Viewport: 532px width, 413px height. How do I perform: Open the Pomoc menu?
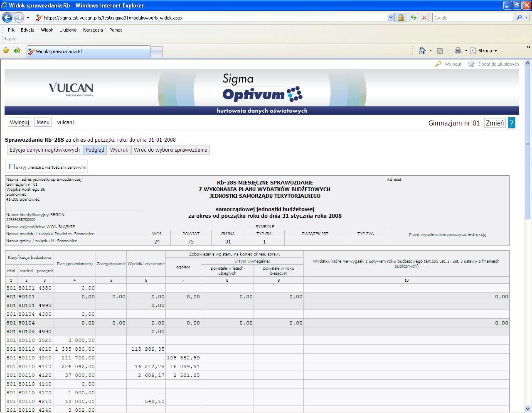(x=116, y=30)
